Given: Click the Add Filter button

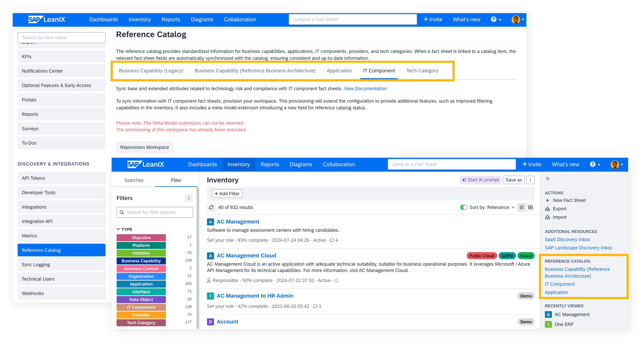Looking at the screenshot, I should (x=227, y=194).
